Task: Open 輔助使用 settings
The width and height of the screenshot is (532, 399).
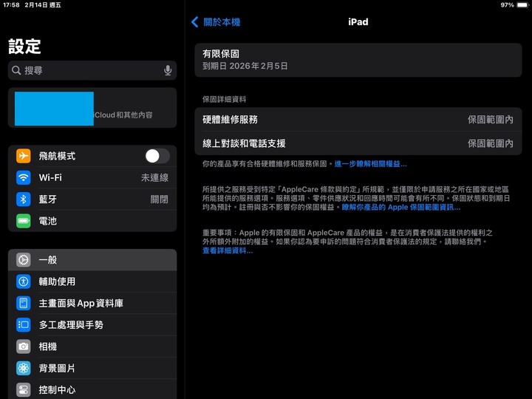Action: pyautogui.click(x=92, y=282)
